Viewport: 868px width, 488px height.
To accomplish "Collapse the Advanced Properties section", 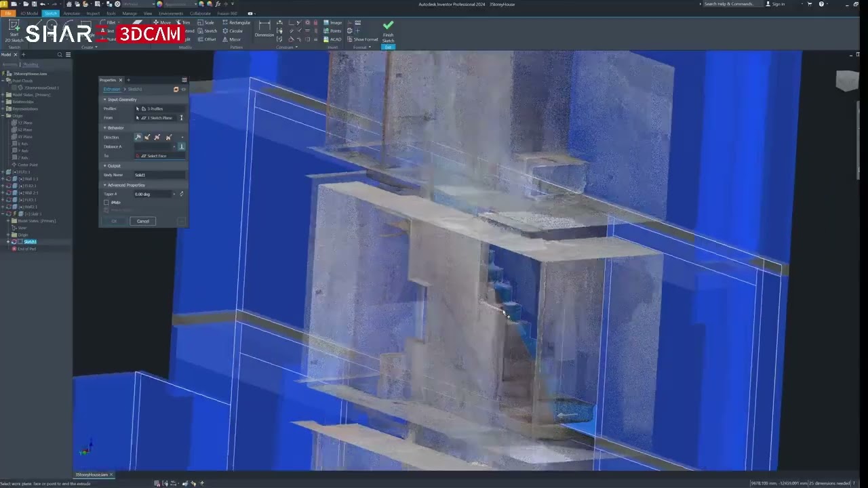I will point(105,185).
